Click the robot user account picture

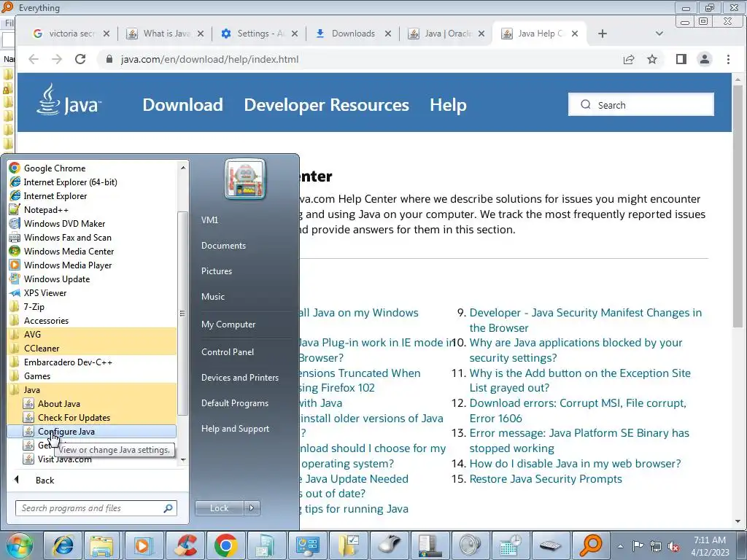245,179
